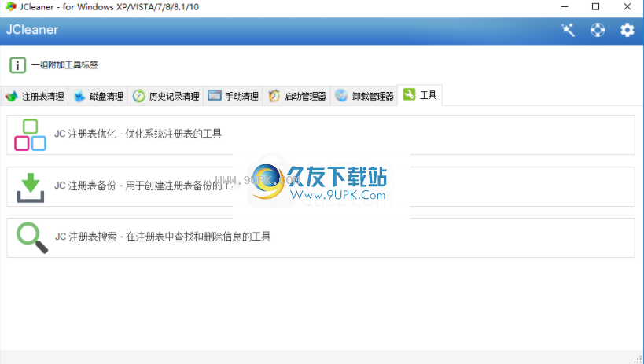Click the magnifying glass registry search icon

coord(32,238)
